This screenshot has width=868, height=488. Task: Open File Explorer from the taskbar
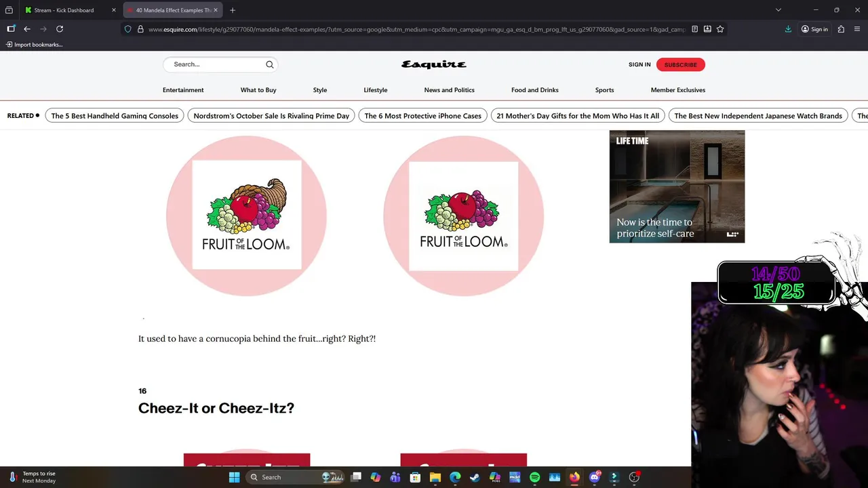point(435,477)
